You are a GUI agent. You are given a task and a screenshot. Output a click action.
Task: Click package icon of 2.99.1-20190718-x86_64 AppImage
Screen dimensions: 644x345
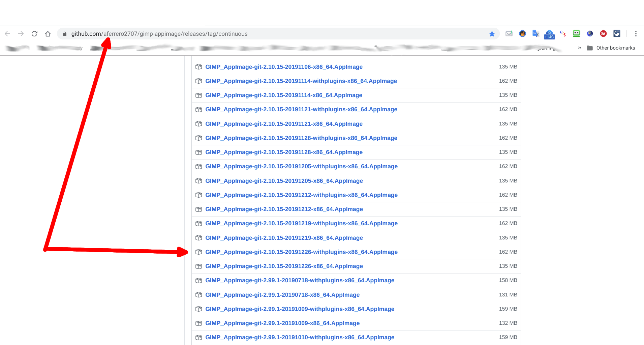point(199,295)
